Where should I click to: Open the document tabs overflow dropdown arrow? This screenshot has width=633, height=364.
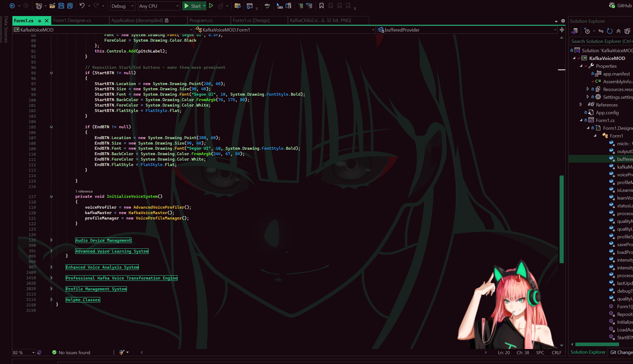tap(556, 21)
